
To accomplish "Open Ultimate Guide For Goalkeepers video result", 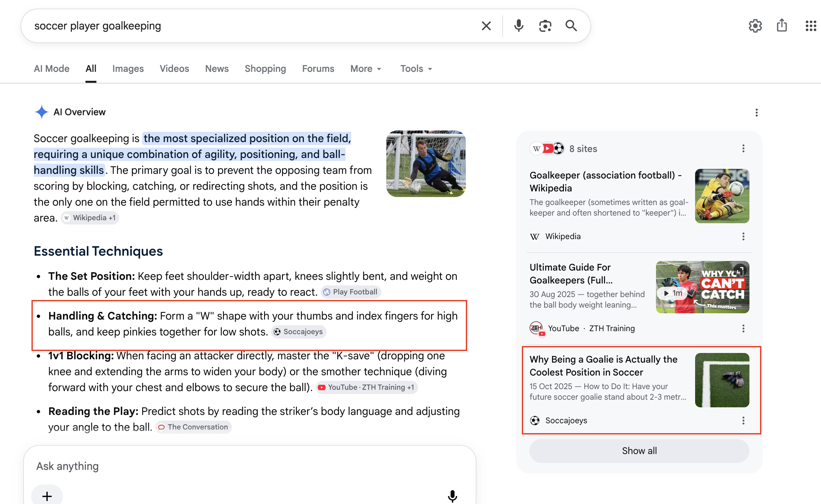I will 571,274.
